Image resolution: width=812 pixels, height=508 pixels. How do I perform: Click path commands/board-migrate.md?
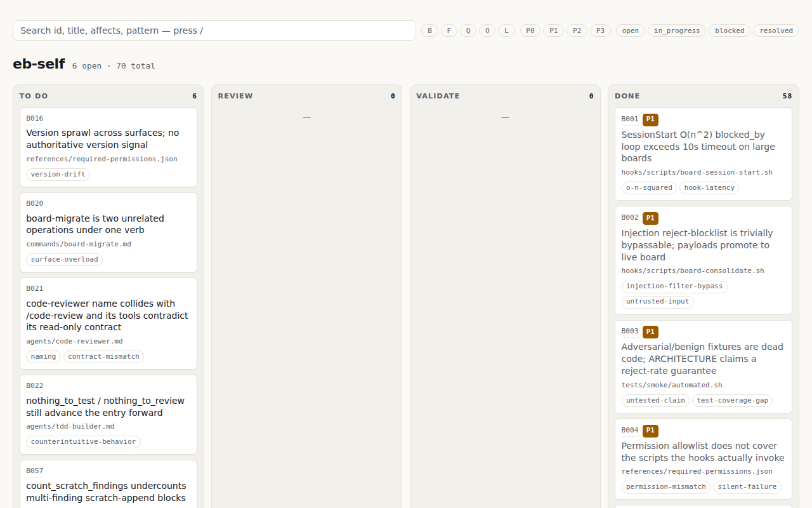tap(79, 244)
